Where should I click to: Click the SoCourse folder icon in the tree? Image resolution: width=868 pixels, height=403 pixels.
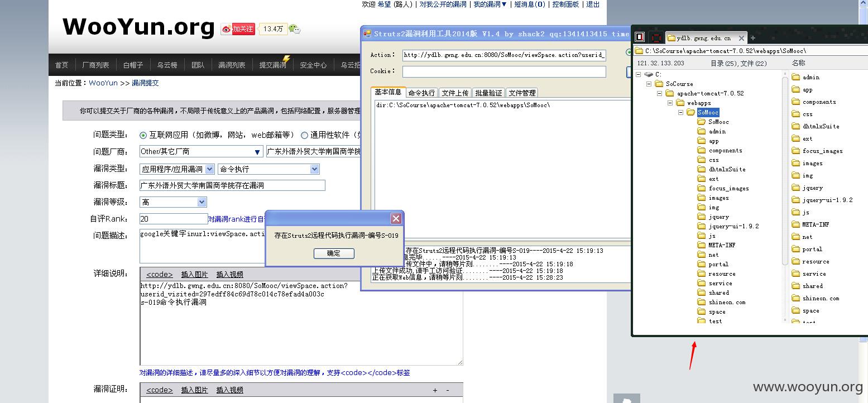click(x=659, y=84)
